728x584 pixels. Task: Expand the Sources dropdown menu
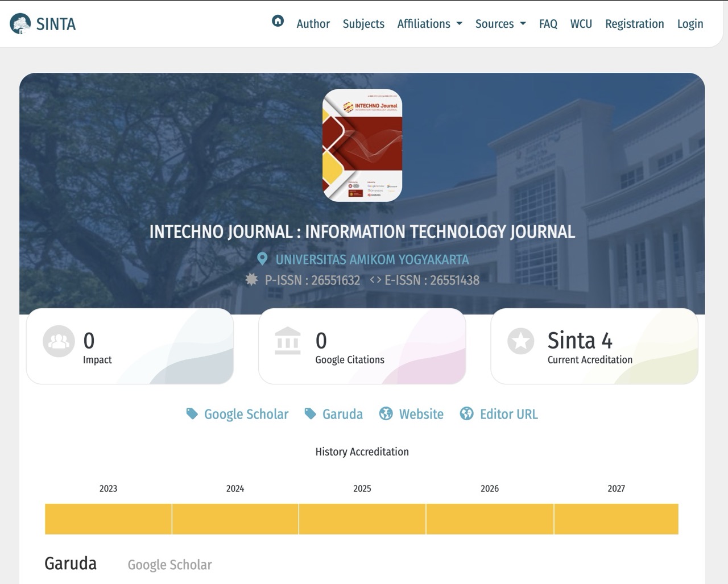(500, 24)
